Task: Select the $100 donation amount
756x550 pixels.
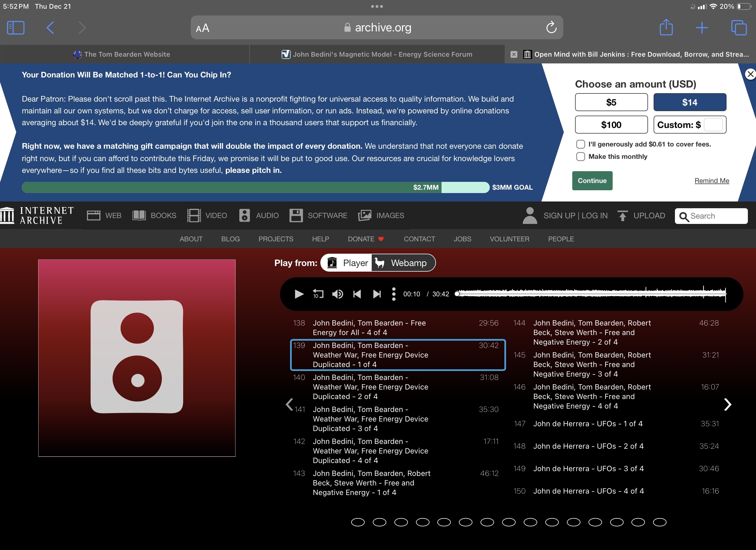Action: pyautogui.click(x=611, y=125)
